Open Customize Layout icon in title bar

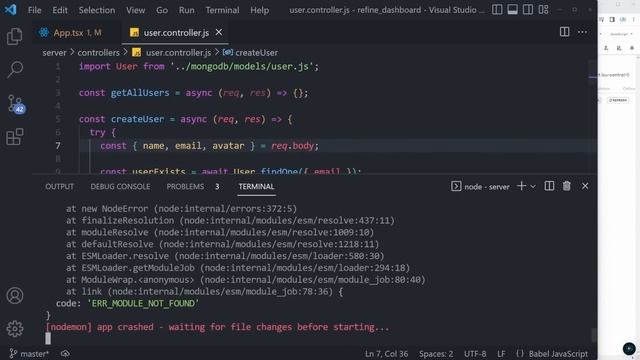coord(543,9)
